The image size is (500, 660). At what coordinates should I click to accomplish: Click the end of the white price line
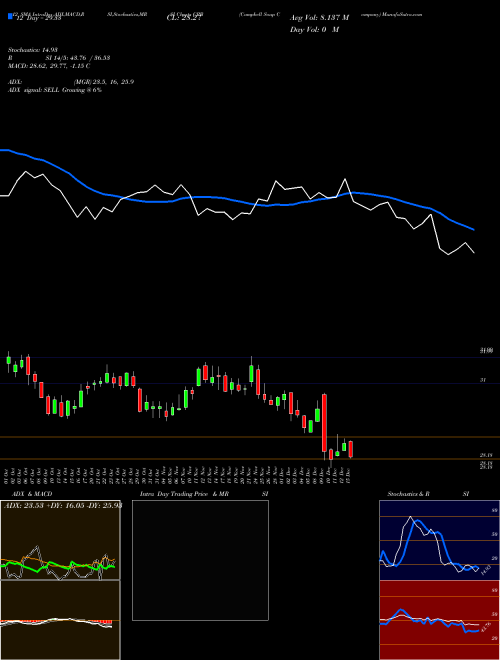click(x=474, y=252)
